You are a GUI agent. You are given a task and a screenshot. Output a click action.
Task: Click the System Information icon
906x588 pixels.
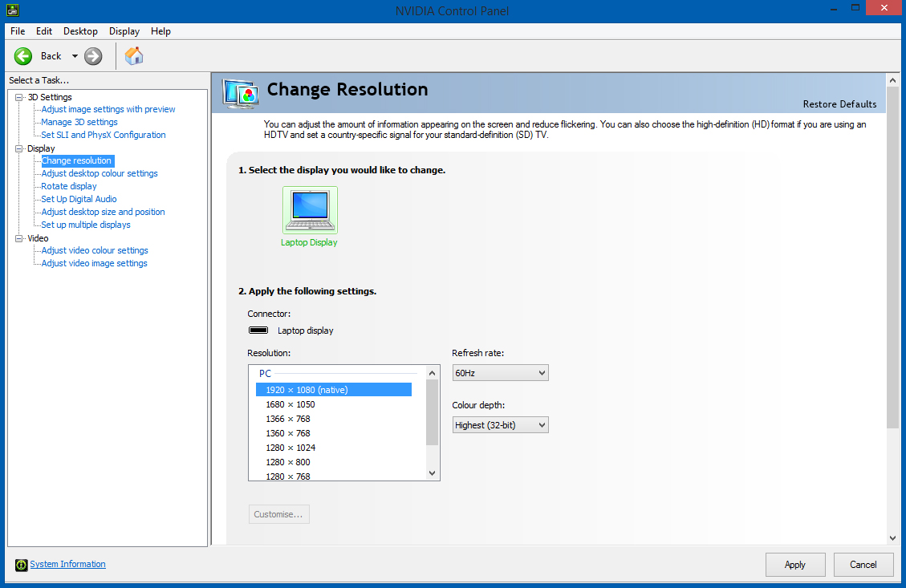pos(22,565)
